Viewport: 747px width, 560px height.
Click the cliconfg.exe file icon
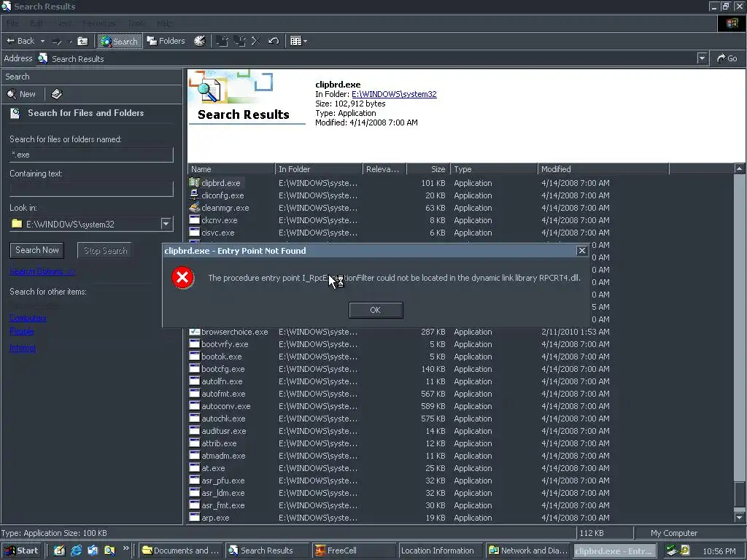(194, 195)
